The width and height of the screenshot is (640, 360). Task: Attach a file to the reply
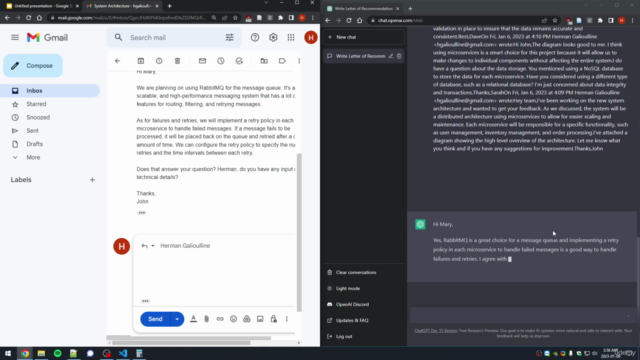click(207, 319)
